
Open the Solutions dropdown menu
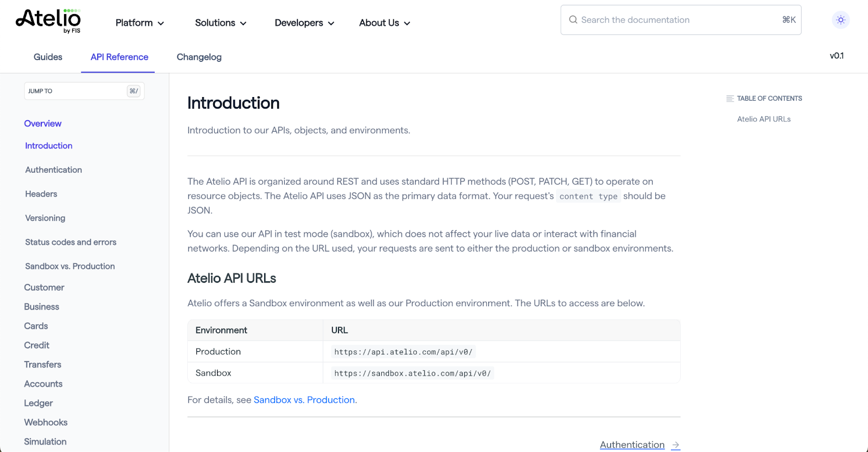click(x=221, y=23)
